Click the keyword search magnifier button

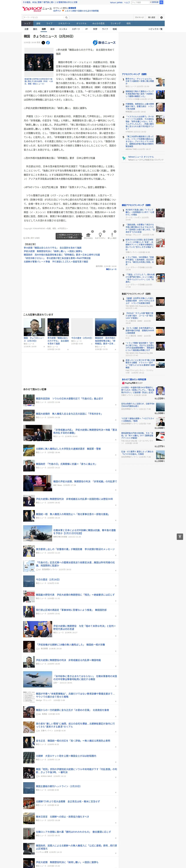[66, 17]
